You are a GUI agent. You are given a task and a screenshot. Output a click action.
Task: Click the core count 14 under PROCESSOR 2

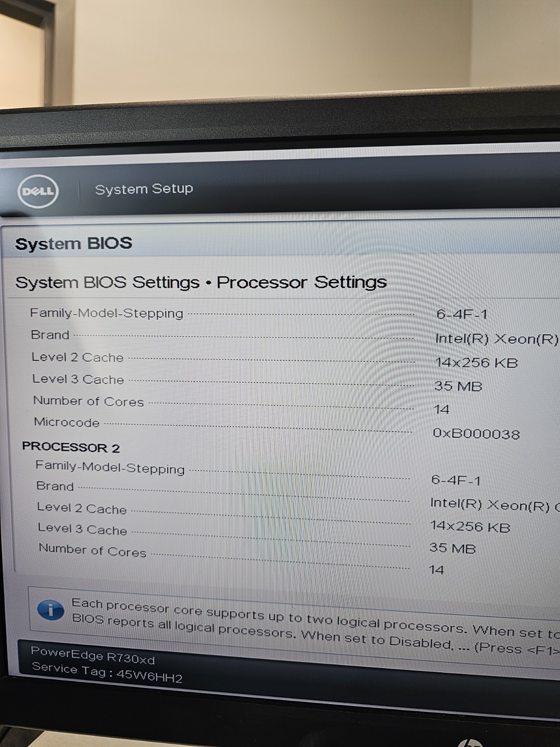tap(436, 570)
